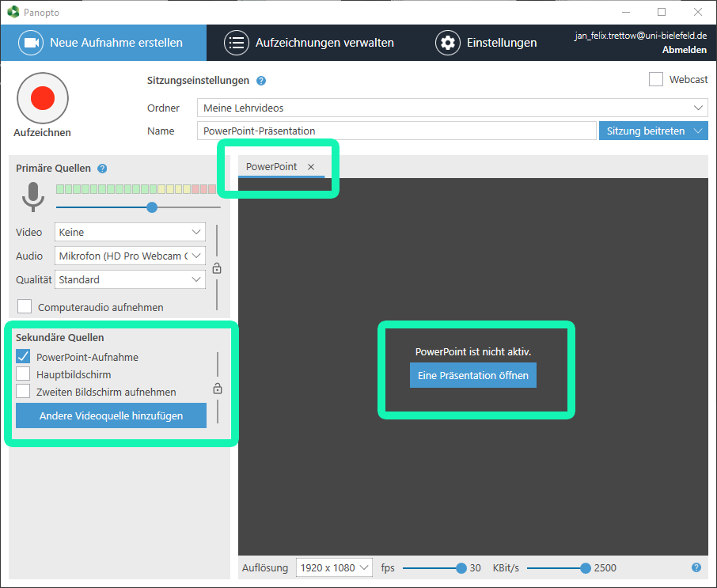717x588 pixels.
Task: Click the Name field PowerPoint-Präsentation
Action: [x=396, y=131]
